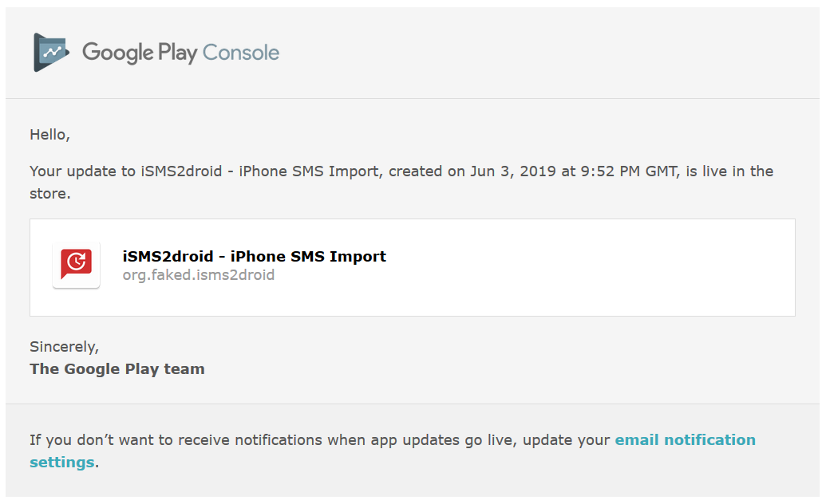
Task: Click "9:52 PM GMT" time in the message
Action: 629,171
